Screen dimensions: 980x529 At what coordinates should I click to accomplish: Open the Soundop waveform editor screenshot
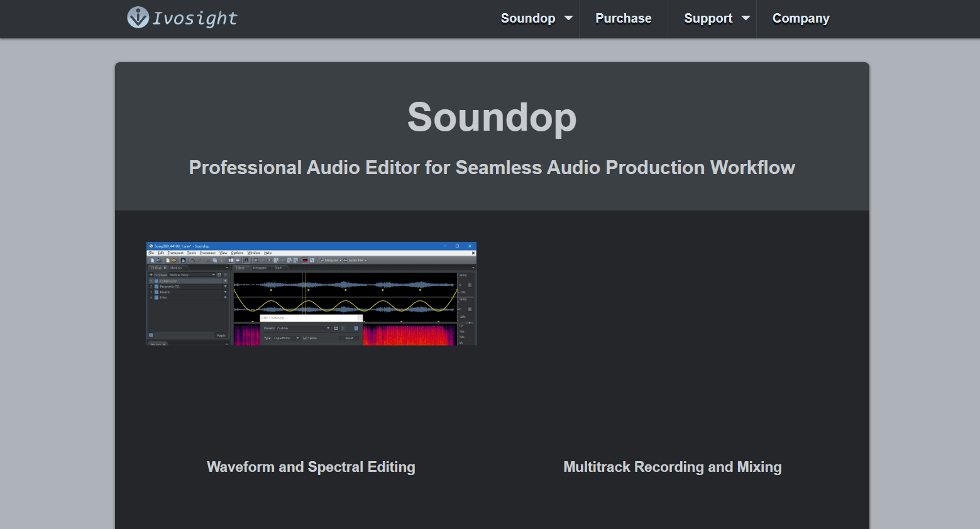(311, 293)
